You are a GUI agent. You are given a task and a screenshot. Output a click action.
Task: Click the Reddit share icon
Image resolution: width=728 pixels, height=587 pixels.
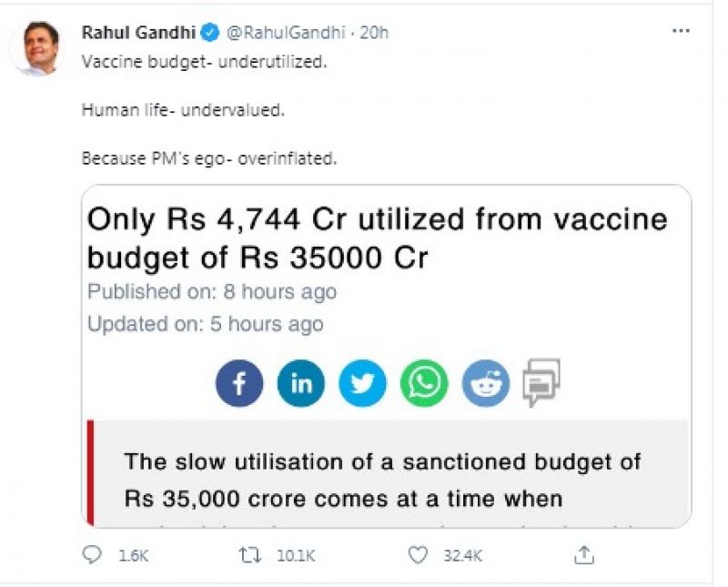486,383
